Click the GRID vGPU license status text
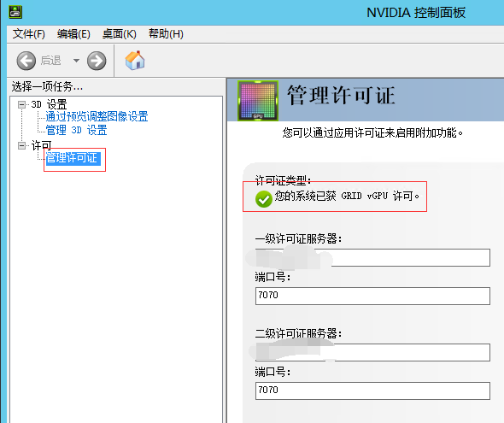504x423 pixels. point(347,196)
